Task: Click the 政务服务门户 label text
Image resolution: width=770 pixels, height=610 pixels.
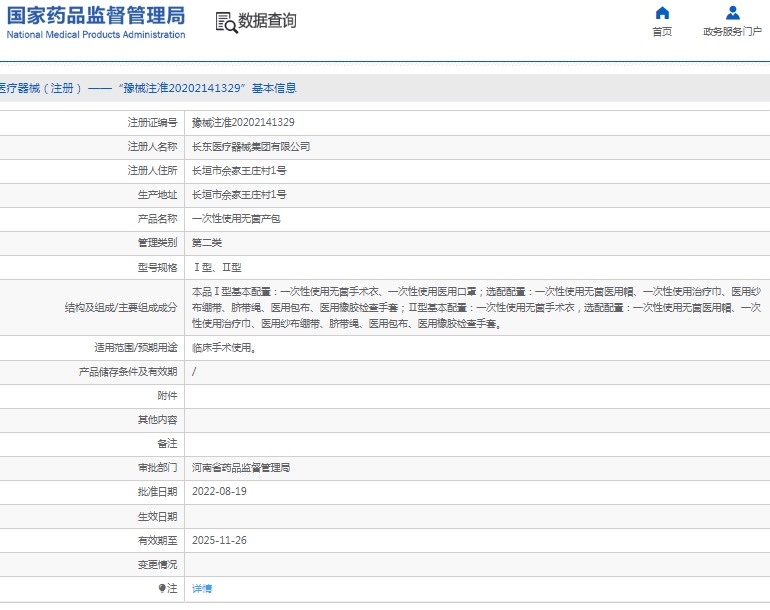Action: (x=733, y=32)
